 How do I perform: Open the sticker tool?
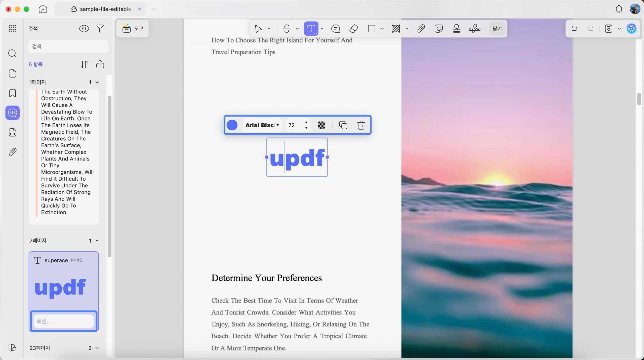coord(438,29)
